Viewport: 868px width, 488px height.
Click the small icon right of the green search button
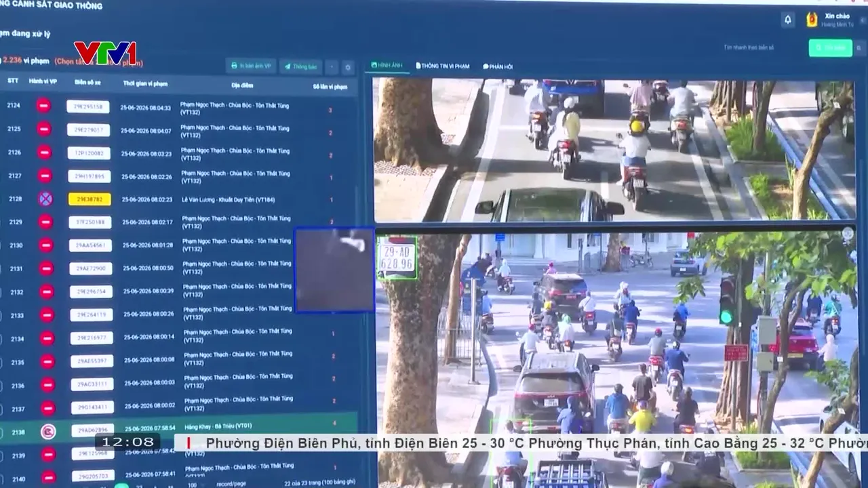(x=860, y=47)
